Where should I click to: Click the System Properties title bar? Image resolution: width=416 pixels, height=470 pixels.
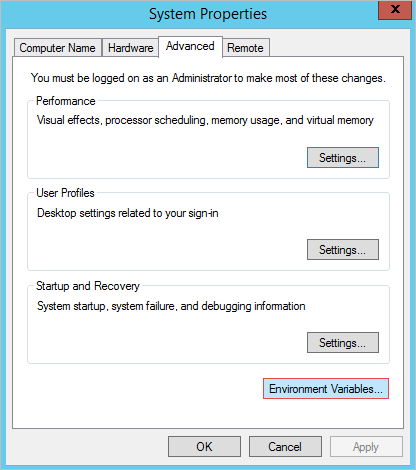pos(208,14)
